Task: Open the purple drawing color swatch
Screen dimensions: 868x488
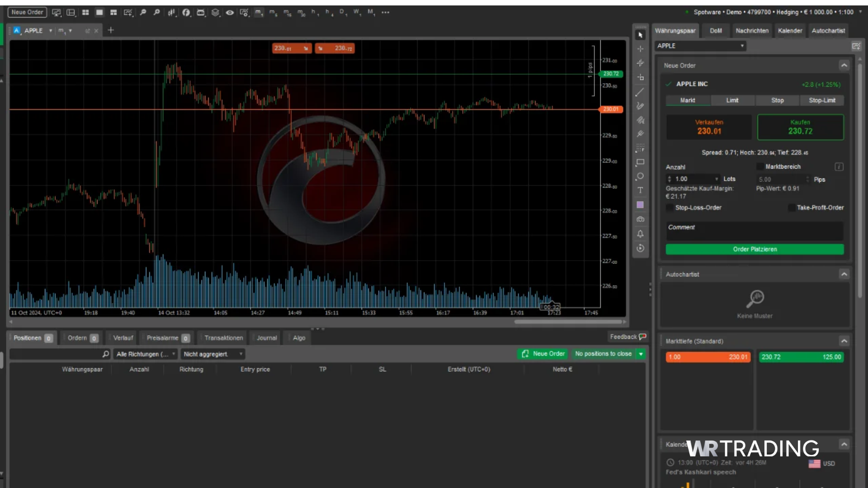Action: coord(640,205)
